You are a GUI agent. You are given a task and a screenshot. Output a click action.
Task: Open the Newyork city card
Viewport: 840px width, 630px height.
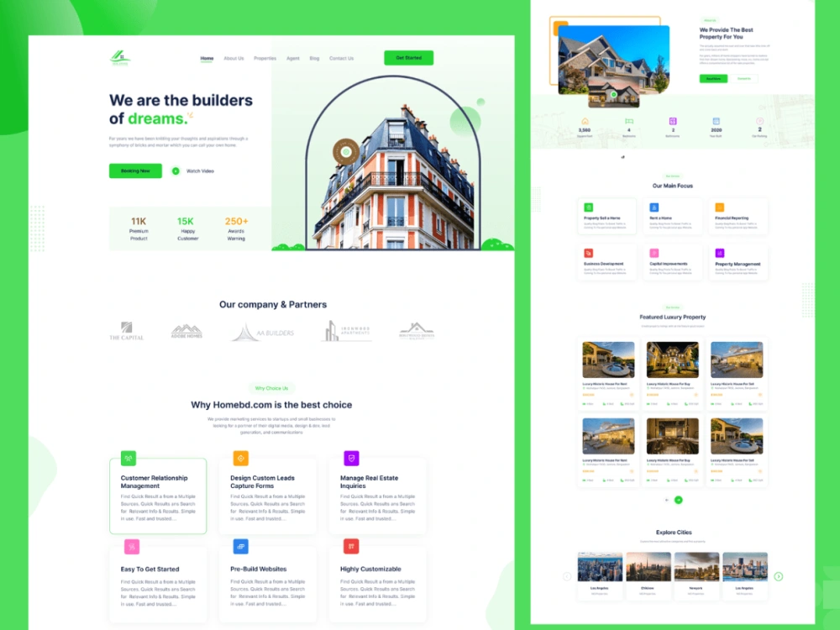pyautogui.click(x=696, y=575)
